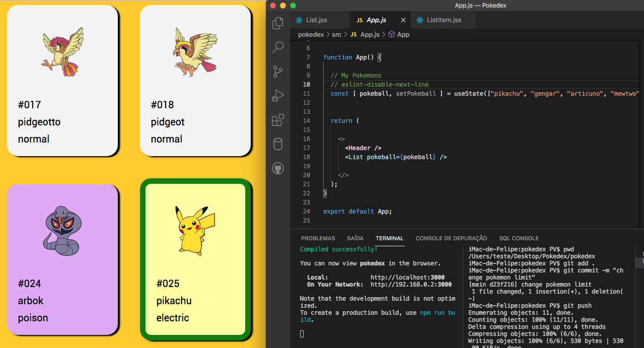Screen dimensions: 644x348
Task: Open the Extensions icon in the activity bar
Action: [x=277, y=120]
